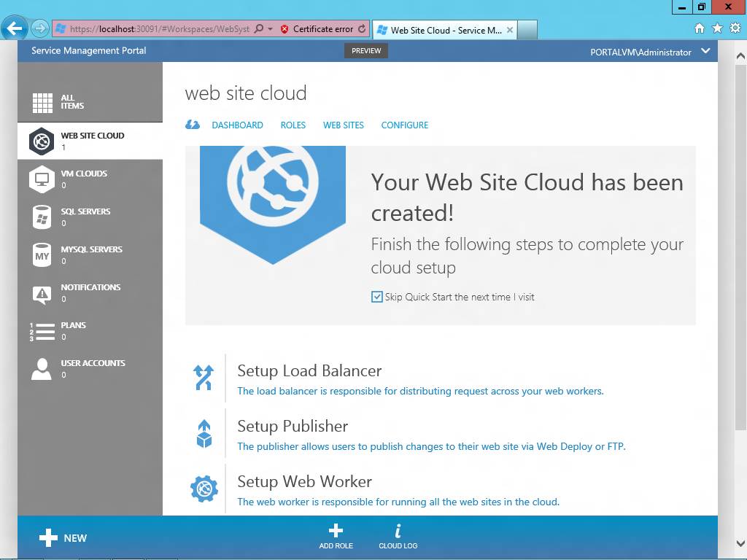
Task: Click the URL address field
Action: 159,29
